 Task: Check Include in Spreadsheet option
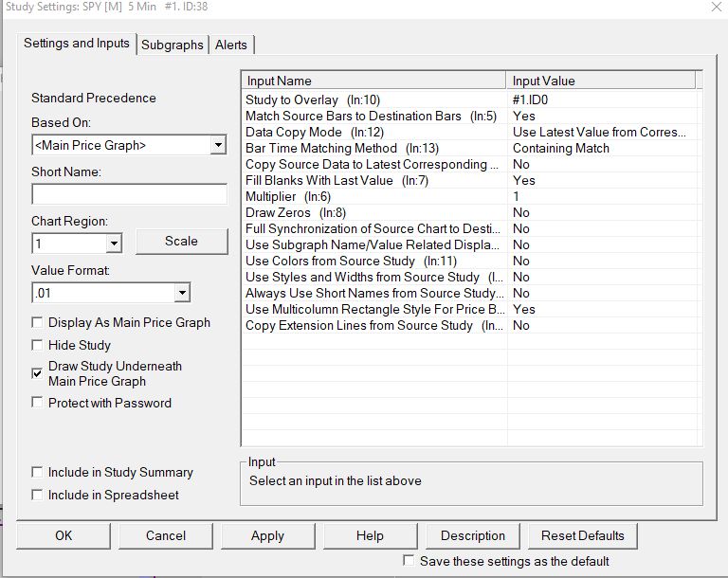[38, 495]
